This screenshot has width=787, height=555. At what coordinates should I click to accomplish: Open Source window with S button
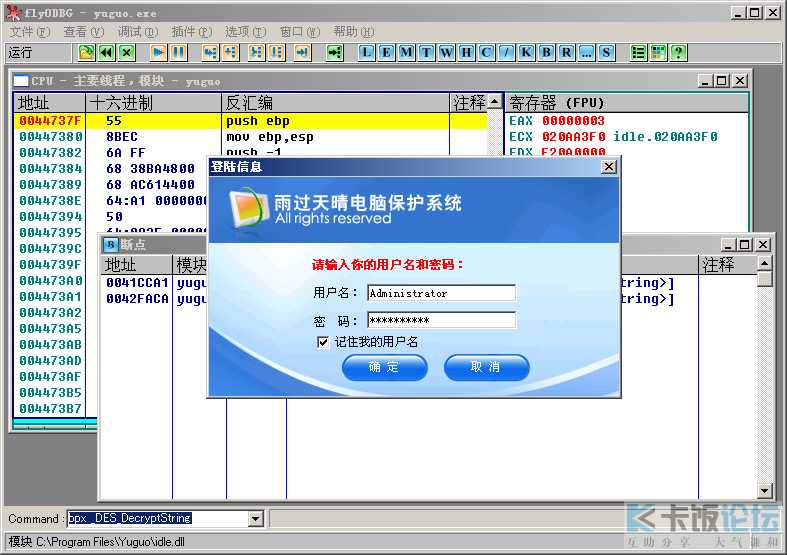click(x=606, y=52)
